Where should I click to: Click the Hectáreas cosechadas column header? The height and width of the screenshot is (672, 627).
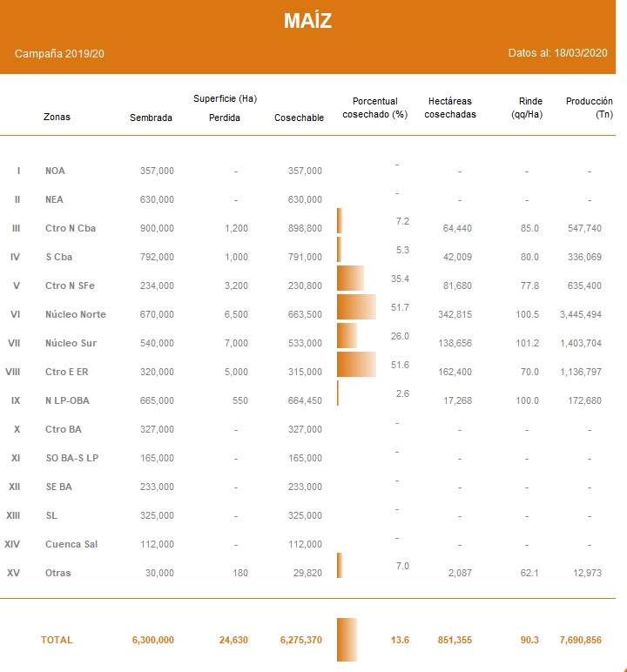pos(450,108)
